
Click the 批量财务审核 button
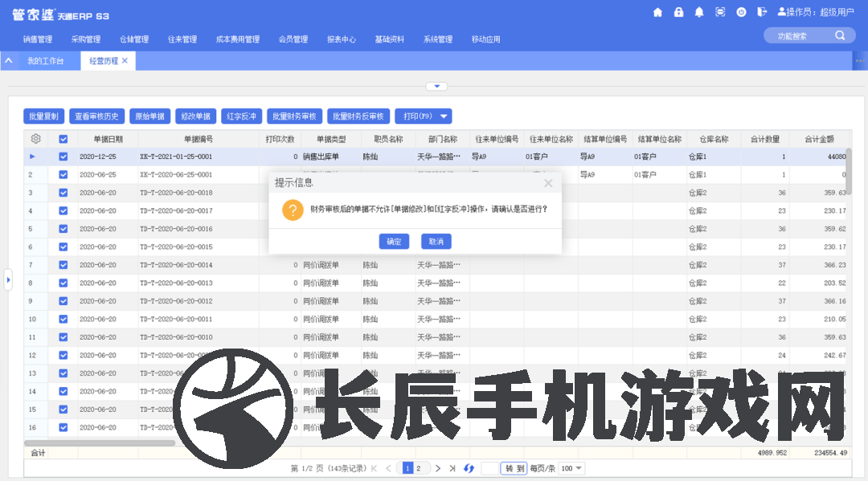pyautogui.click(x=294, y=116)
